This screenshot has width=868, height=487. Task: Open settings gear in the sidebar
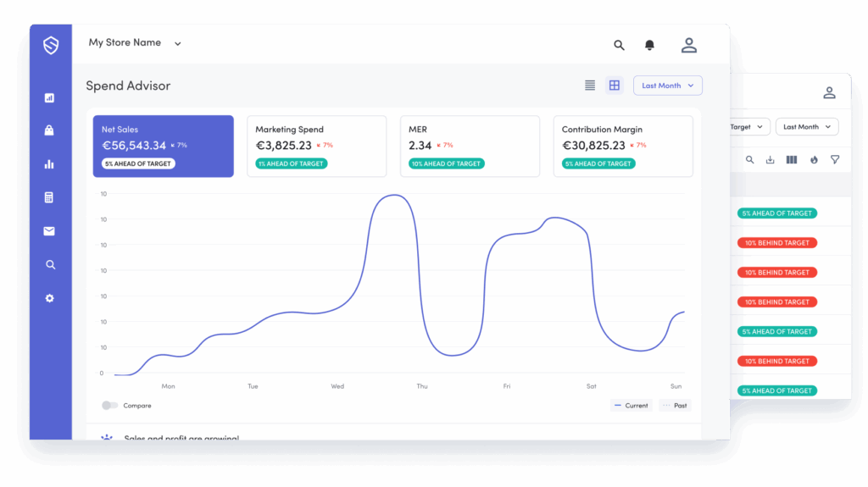[50, 298]
